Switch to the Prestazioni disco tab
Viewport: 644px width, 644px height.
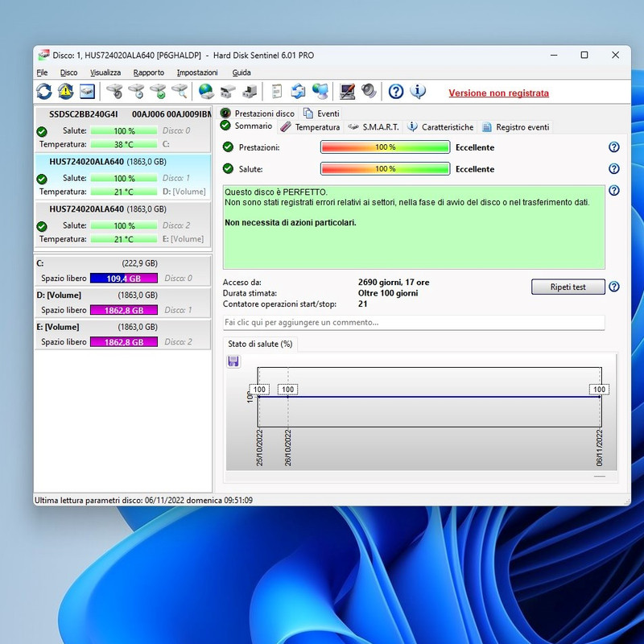click(258, 114)
